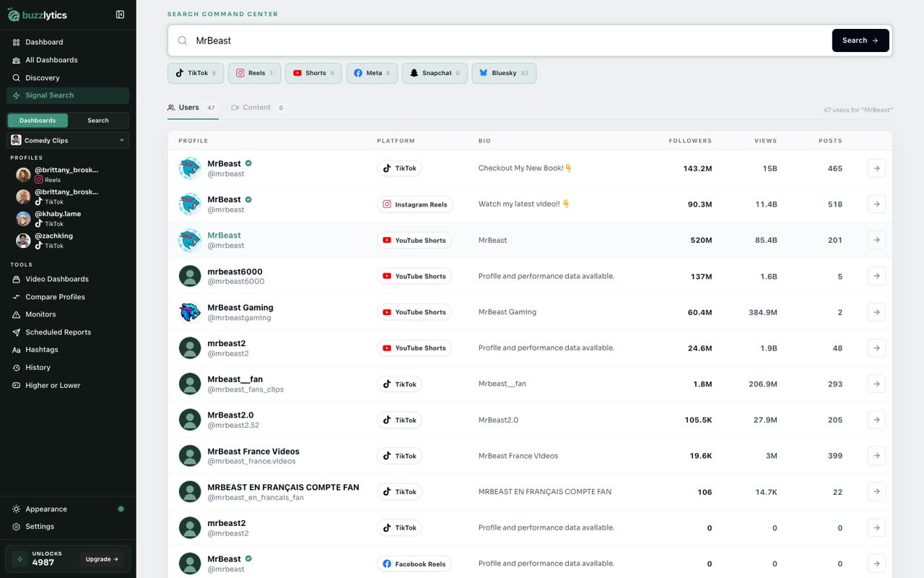Image resolution: width=924 pixels, height=578 pixels.
Task: Switch to the Content tab
Action: click(x=258, y=108)
